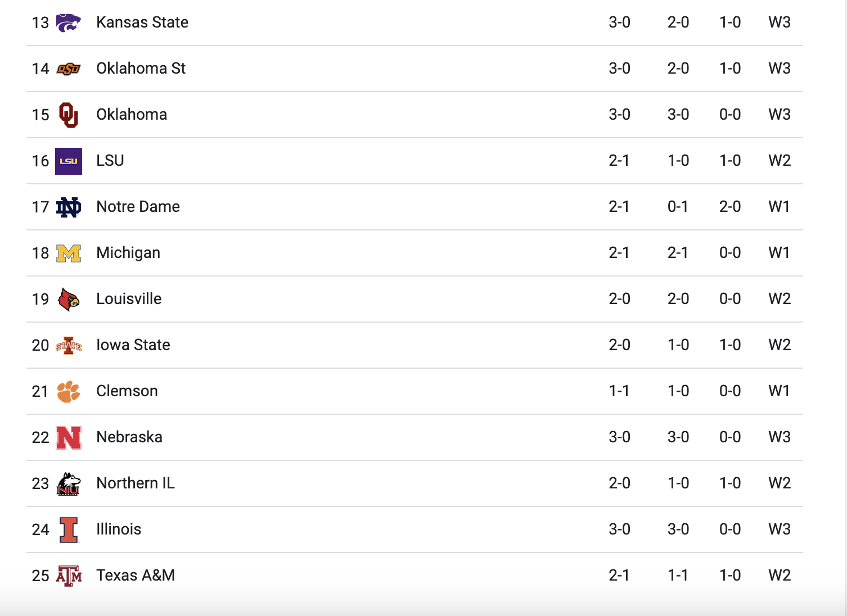
Task: Click the Oklahoma State OSU logo
Action: [x=69, y=69]
